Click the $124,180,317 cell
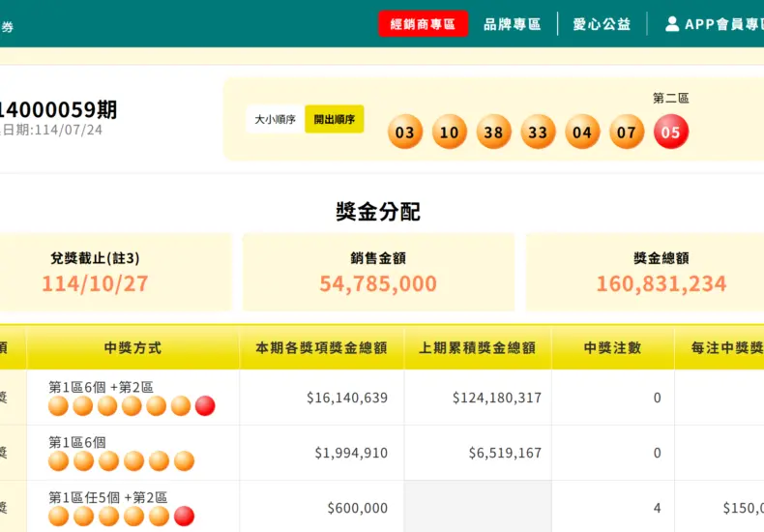 (496, 398)
